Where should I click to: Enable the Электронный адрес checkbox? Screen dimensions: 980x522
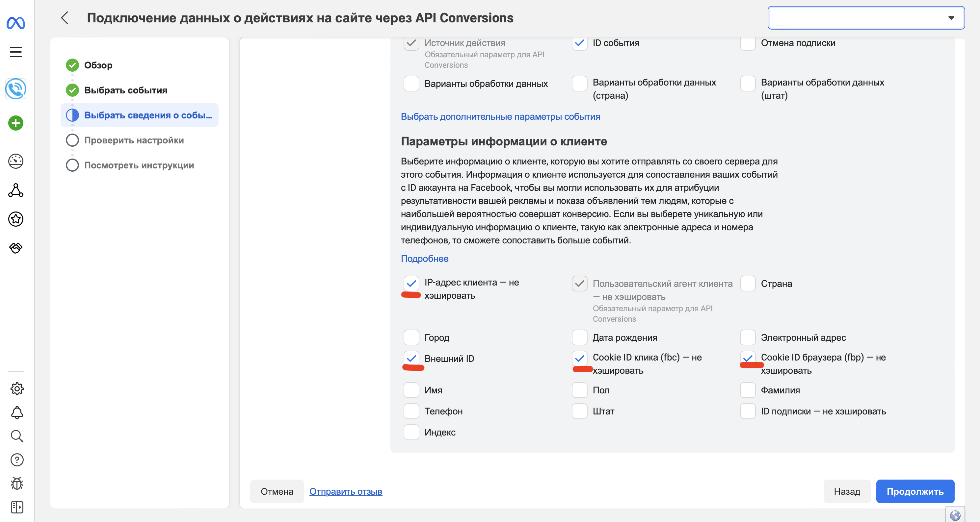click(747, 337)
